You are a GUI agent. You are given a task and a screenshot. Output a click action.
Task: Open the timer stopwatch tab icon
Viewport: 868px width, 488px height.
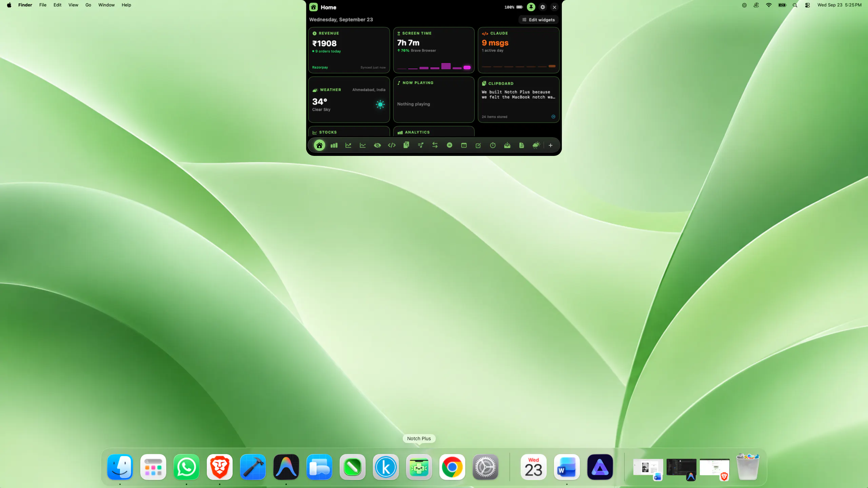(x=493, y=145)
